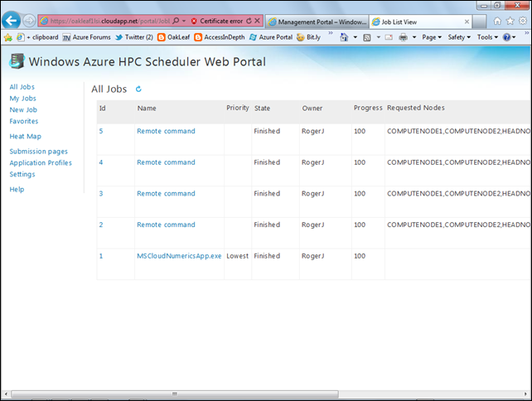
Task: Click the Read mail icon
Action: [x=389, y=37]
